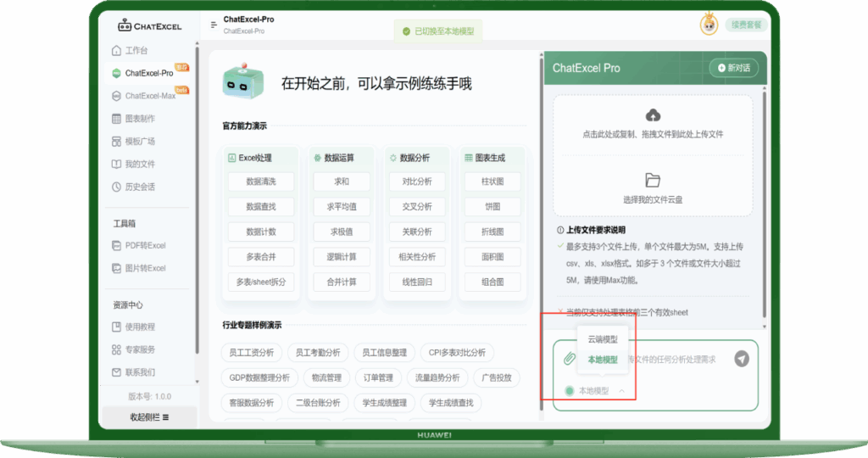Click the 已切换至本地模型 notification
The width and height of the screenshot is (868, 458).
[x=438, y=31]
